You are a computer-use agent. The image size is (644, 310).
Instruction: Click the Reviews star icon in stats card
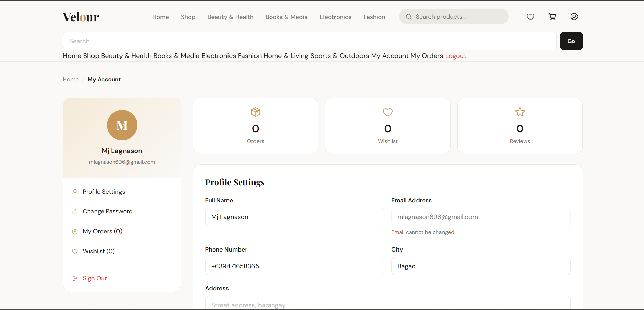(x=520, y=112)
